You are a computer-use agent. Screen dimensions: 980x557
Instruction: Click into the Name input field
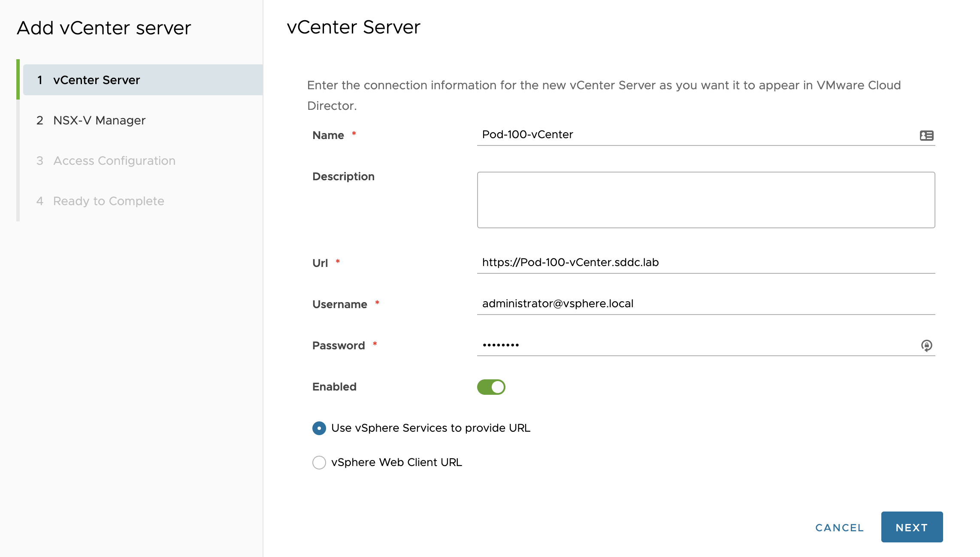tap(695, 135)
